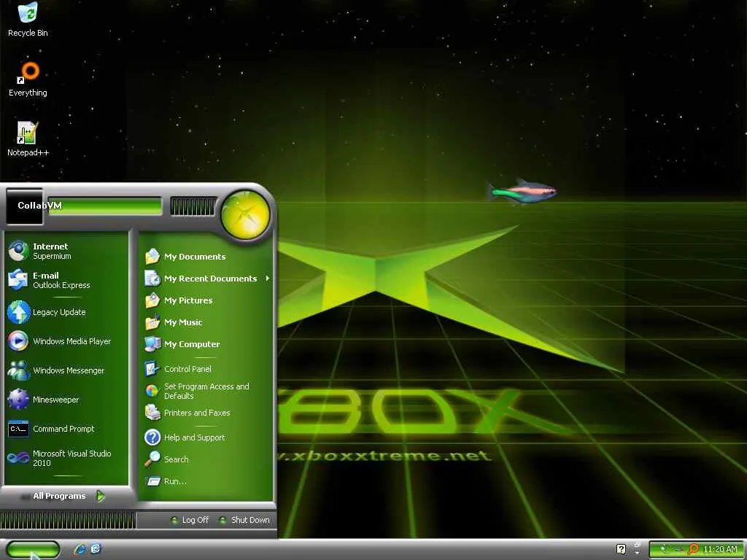This screenshot has width=747, height=560.
Task: Select the Notepad++ desktop shortcut
Action: 28,139
